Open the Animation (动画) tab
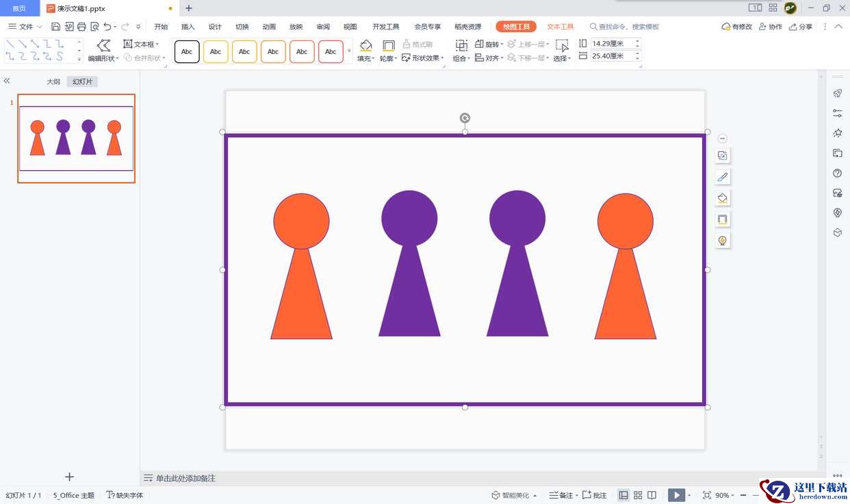Viewport: 850px width, 504px height. coord(269,27)
